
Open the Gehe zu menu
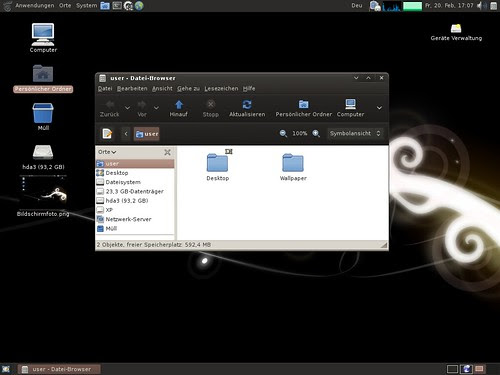click(x=188, y=88)
